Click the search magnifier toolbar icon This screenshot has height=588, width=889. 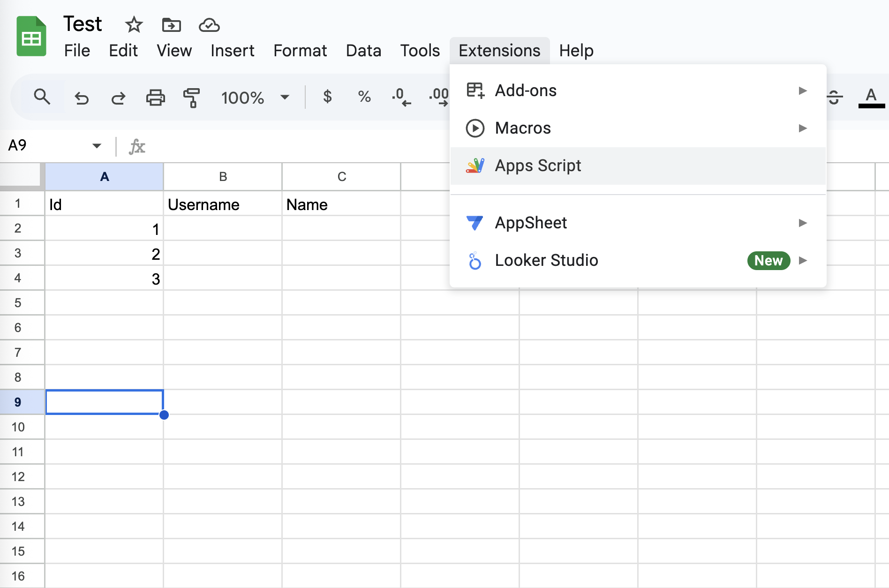coord(42,97)
